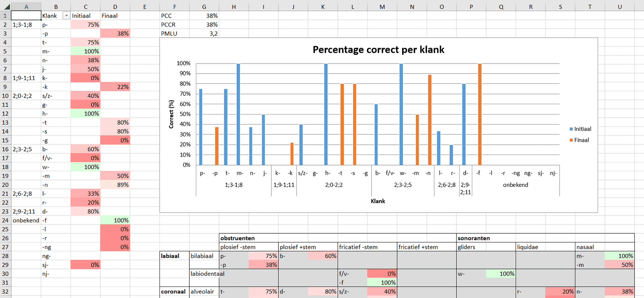Viewport: 644px width, 298px height.
Task: Click the 'labiaal' row label
Action: (x=174, y=256)
